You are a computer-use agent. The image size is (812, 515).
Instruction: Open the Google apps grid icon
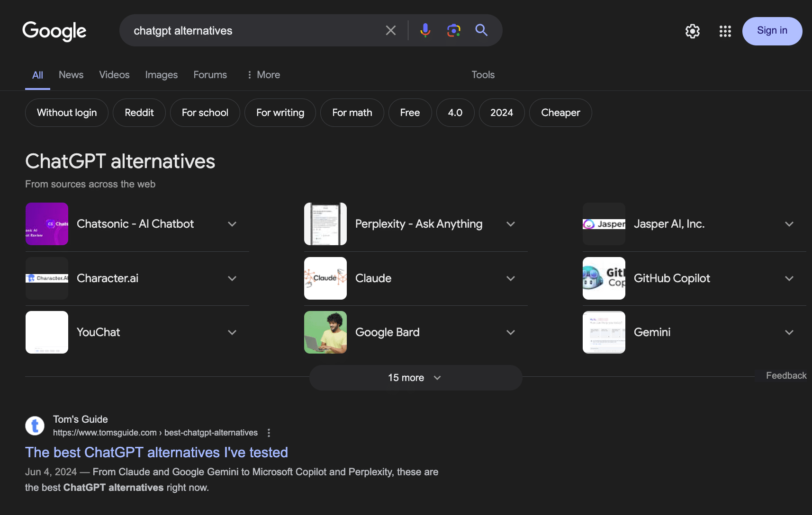coord(725,31)
